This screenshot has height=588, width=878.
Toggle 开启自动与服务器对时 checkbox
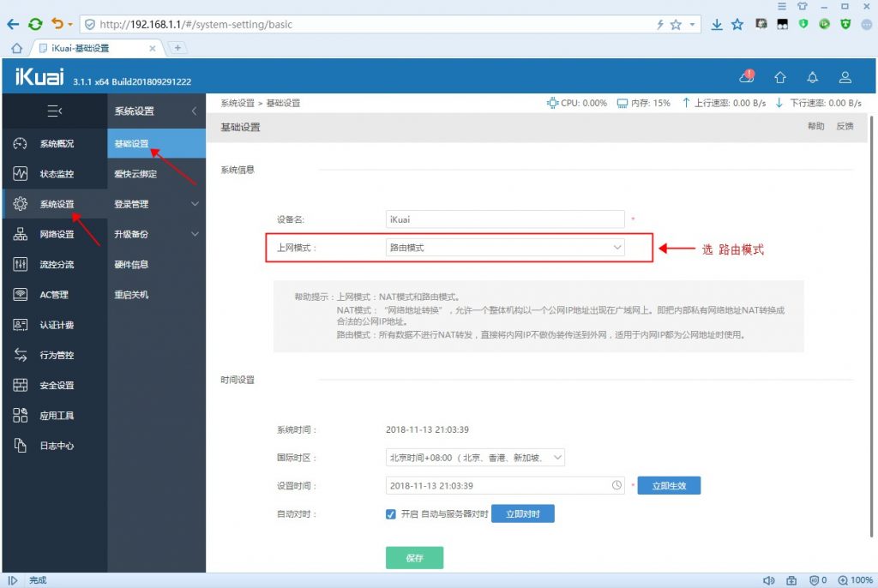tap(391, 514)
